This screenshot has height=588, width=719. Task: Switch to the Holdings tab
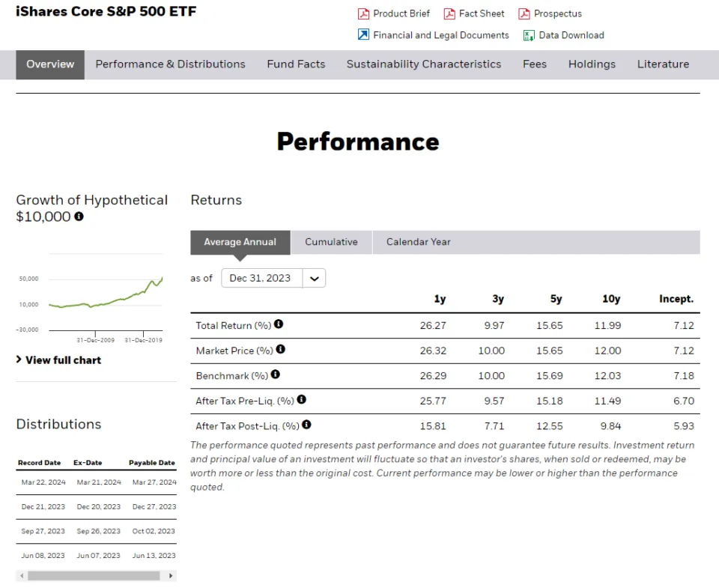click(592, 64)
